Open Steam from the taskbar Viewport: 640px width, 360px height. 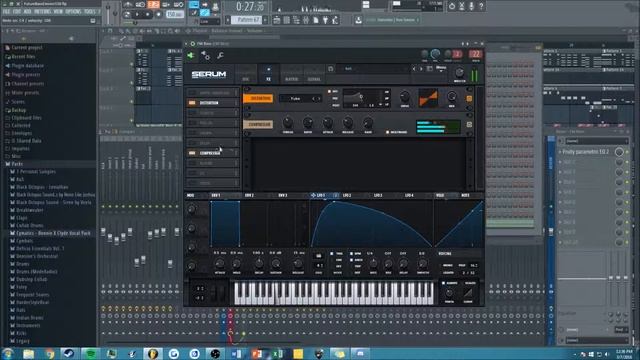tap(69, 353)
